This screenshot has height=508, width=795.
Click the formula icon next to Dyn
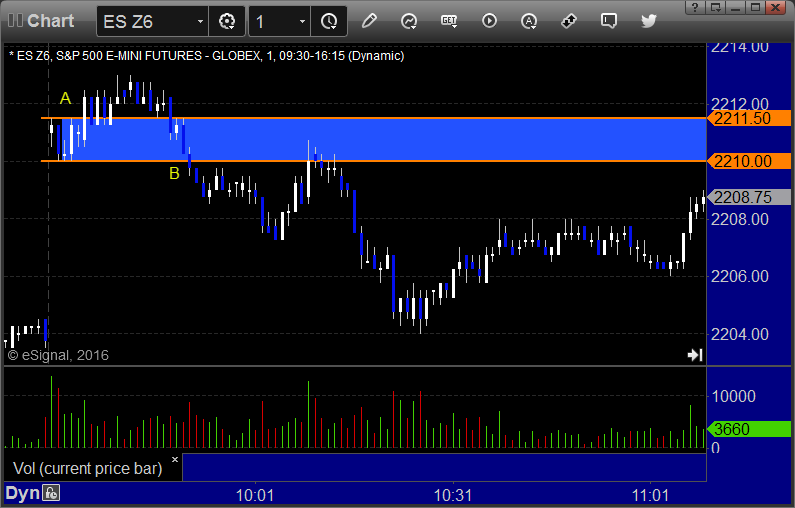(x=51, y=493)
